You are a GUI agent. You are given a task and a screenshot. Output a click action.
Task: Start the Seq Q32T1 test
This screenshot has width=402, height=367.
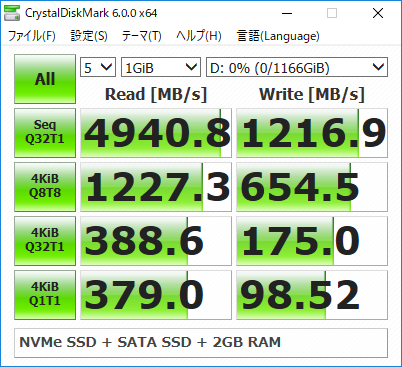pos(45,133)
